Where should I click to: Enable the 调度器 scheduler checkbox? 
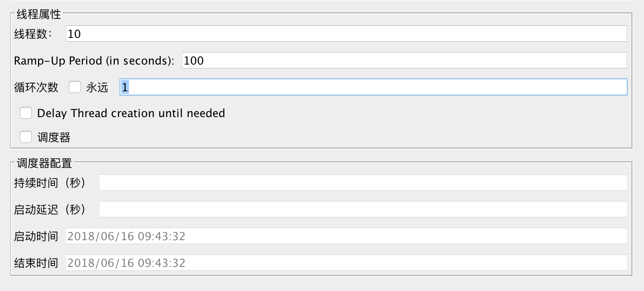coord(26,137)
